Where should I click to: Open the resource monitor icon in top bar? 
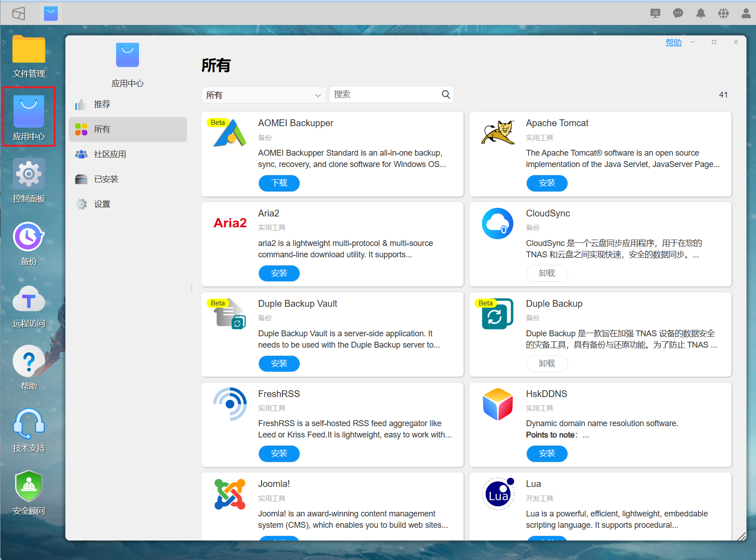click(655, 13)
